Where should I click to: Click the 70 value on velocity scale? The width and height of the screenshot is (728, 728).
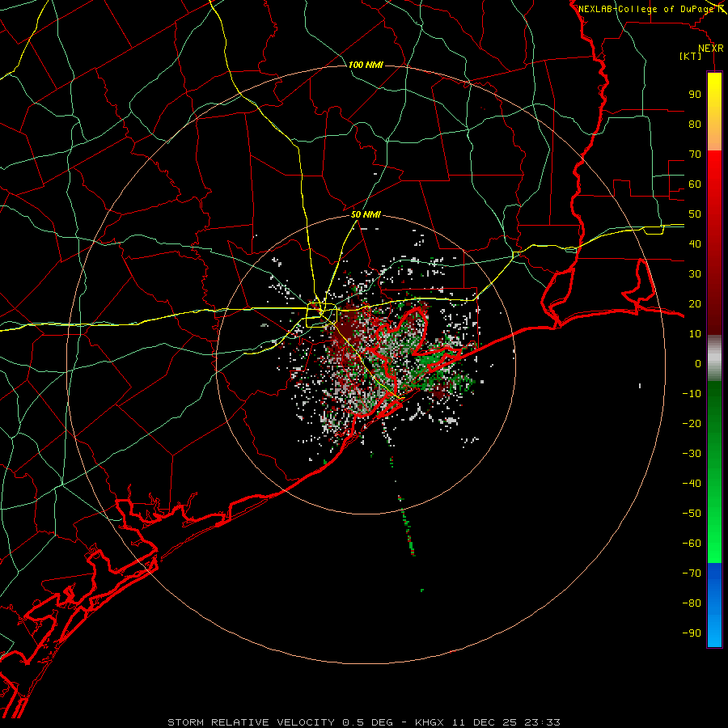(x=695, y=154)
